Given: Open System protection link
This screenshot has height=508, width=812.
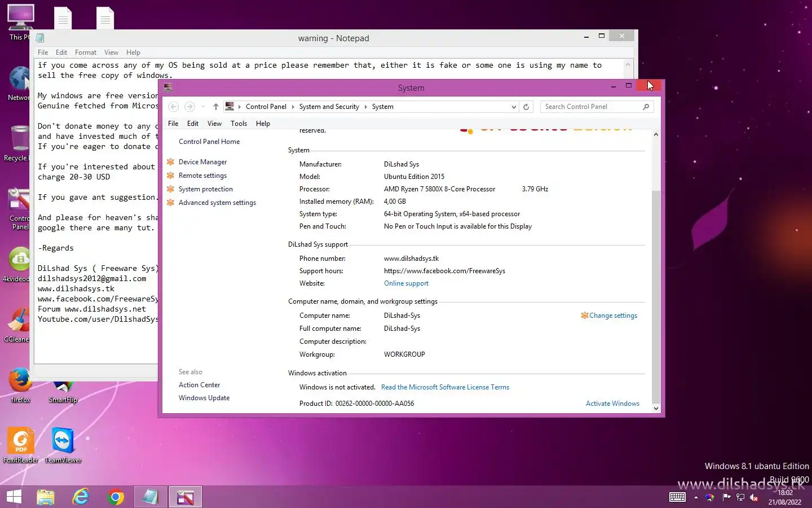Looking at the screenshot, I should [205, 189].
